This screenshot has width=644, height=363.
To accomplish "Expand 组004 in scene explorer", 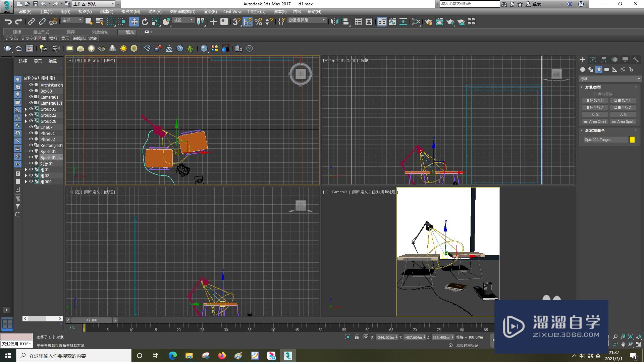I will point(25,182).
